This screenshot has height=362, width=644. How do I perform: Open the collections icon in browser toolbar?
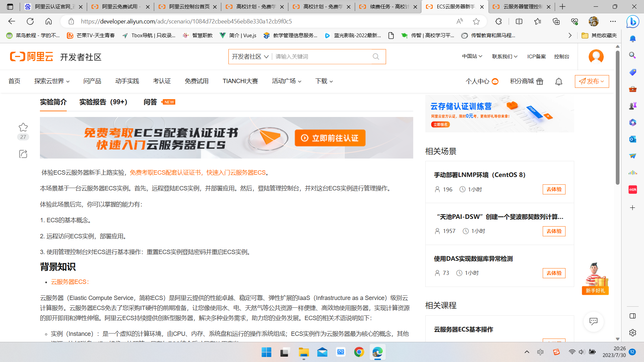pyautogui.click(x=556, y=21)
